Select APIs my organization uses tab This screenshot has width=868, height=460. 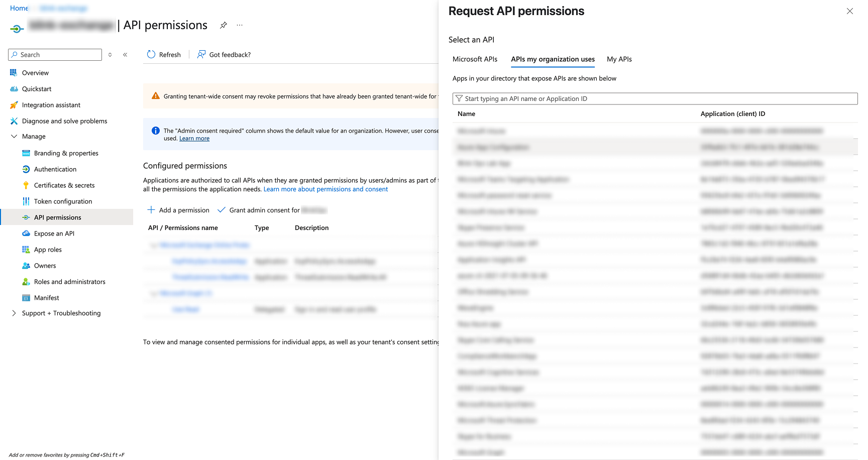(553, 59)
